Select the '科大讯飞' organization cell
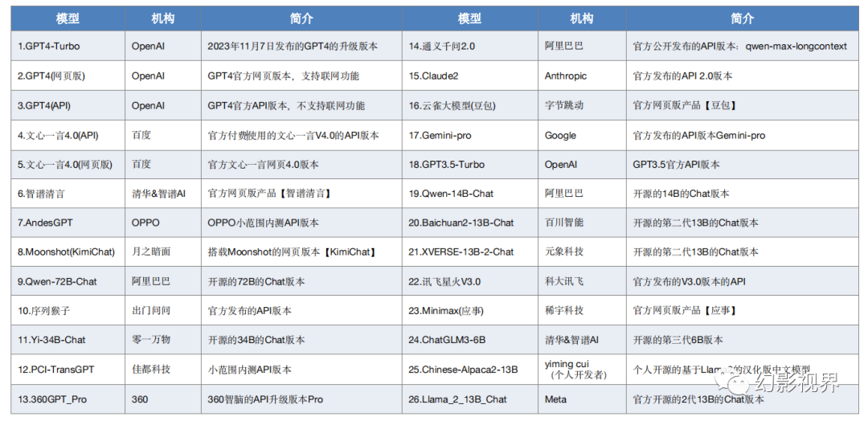 tap(583, 281)
